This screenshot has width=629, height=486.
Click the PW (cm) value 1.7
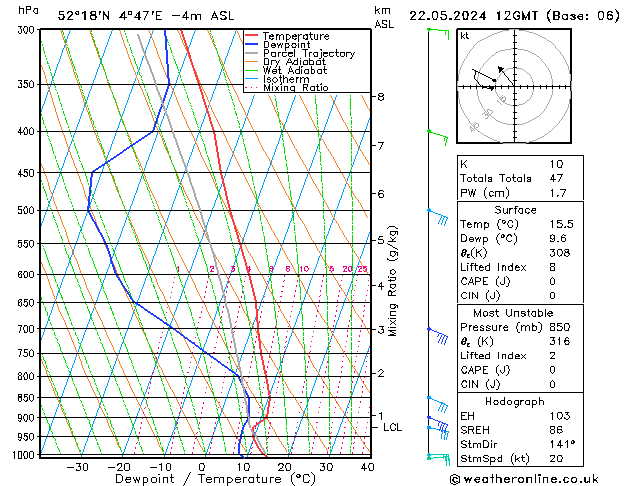(x=558, y=193)
